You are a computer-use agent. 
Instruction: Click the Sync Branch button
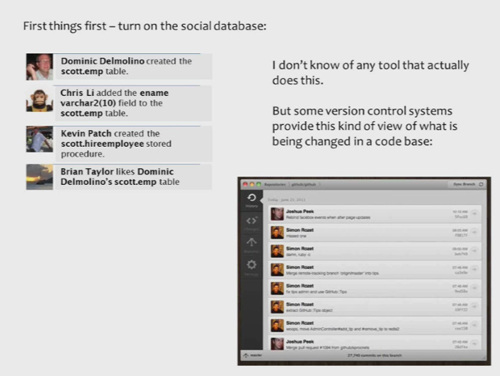coord(464,184)
